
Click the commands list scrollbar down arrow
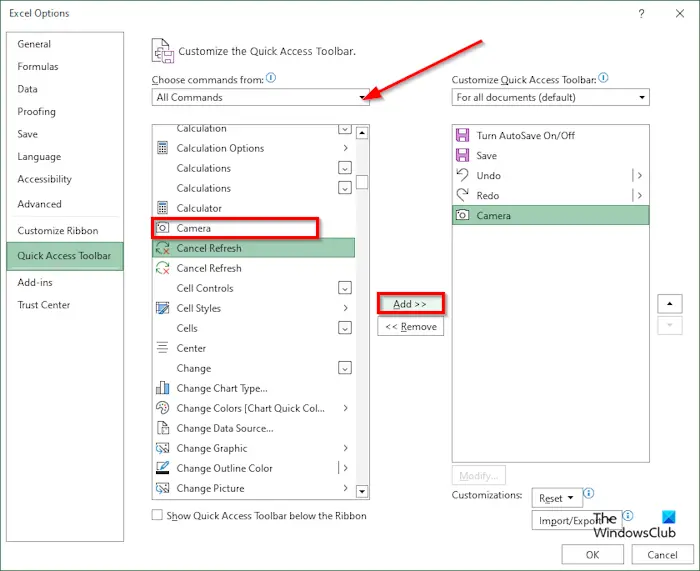[362, 492]
